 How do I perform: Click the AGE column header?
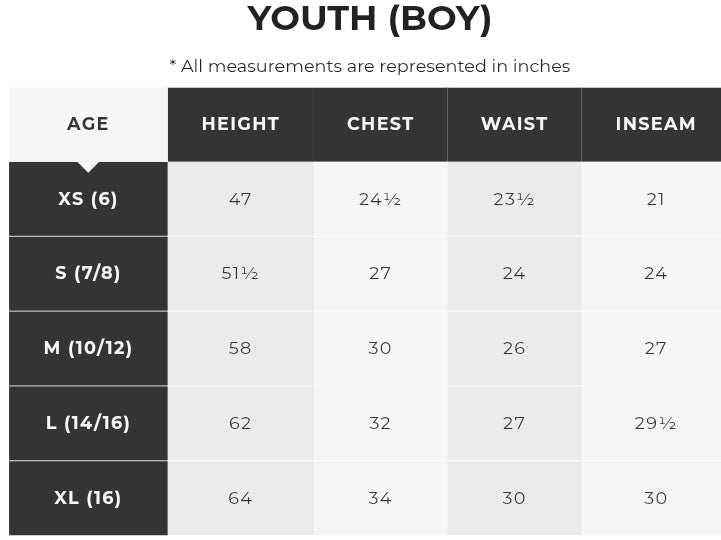[88, 124]
